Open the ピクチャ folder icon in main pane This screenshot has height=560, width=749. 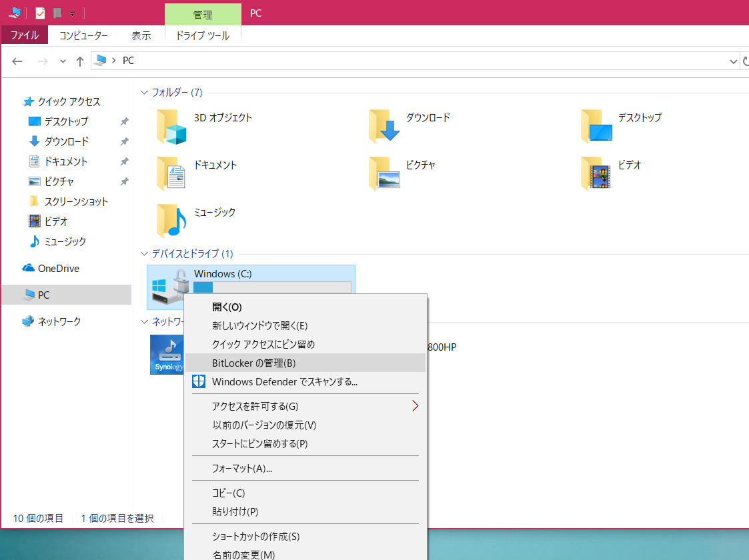pos(384,173)
